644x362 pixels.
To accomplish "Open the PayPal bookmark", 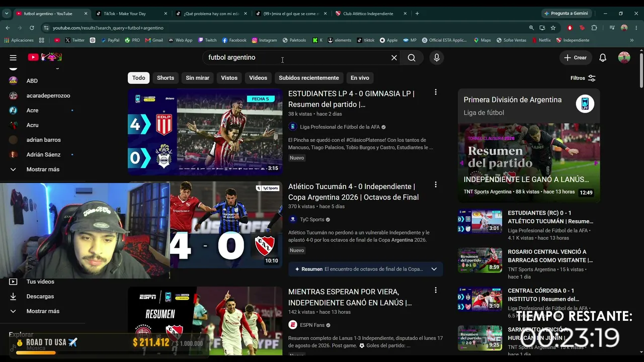I will [109, 40].
